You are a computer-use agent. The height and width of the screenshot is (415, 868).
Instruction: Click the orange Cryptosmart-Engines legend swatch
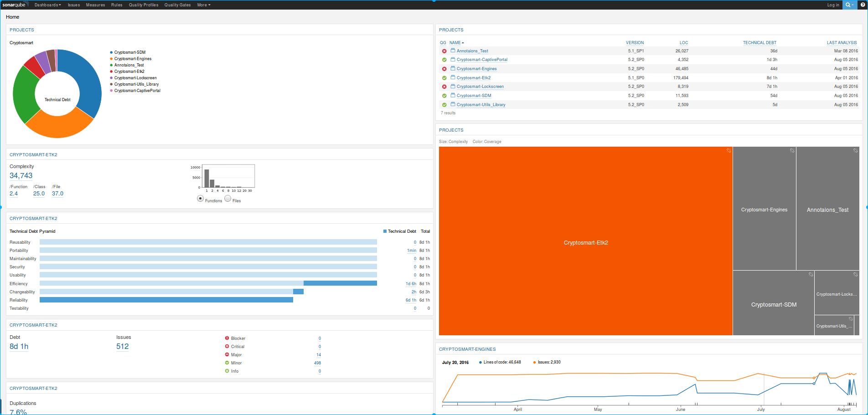click(111, 59)
